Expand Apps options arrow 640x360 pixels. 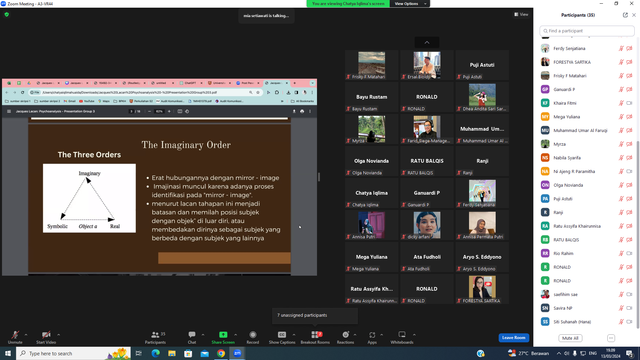pos(382,335)
